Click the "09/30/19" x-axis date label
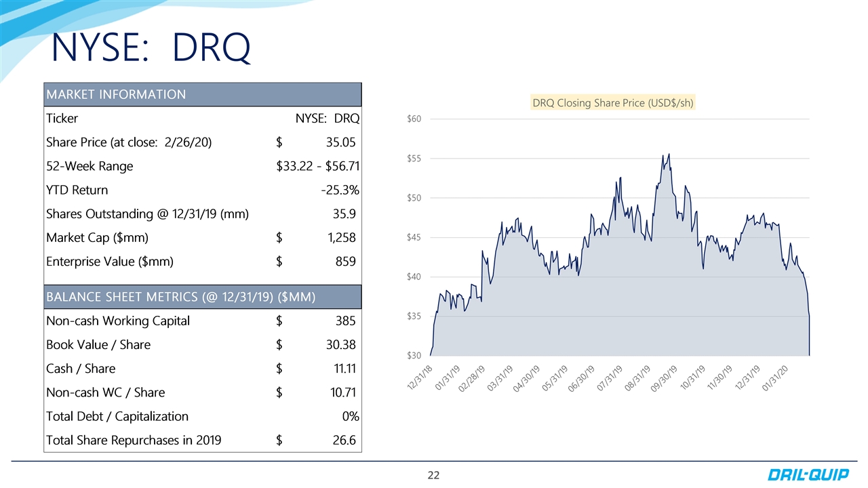The height and width of the screenshot is (488, 868). (x=666, y=377)
